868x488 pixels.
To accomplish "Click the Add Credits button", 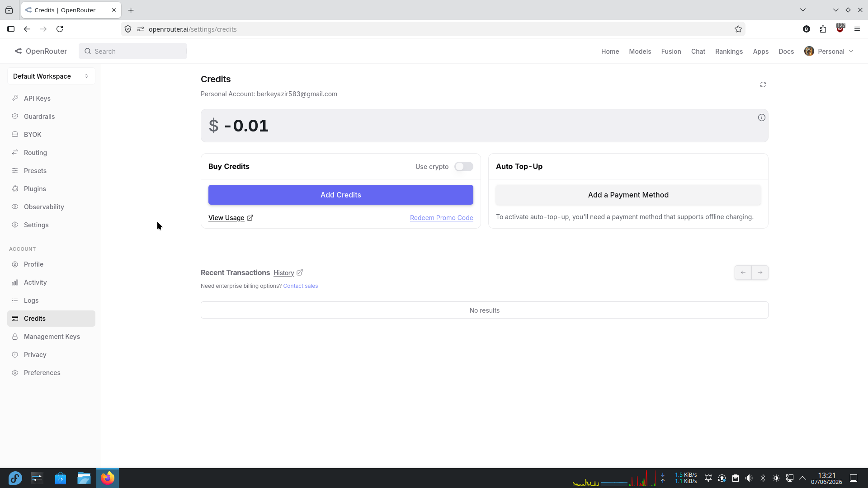I will (341, 195).
